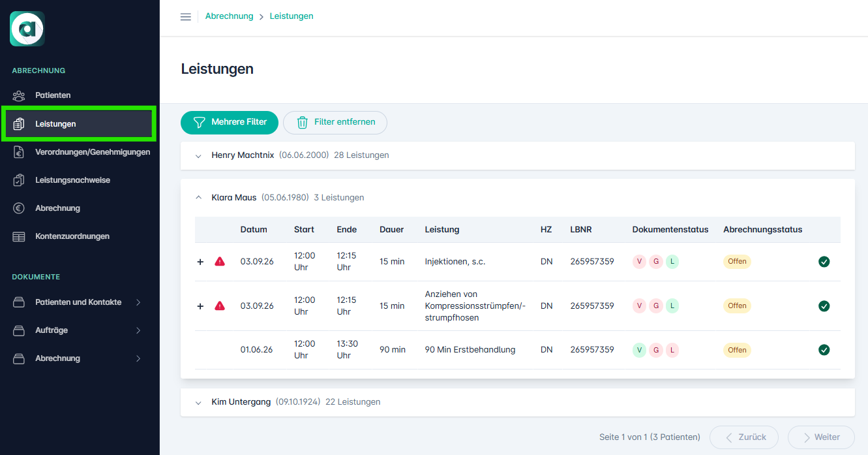Click green checkmark on the Kompressionsstrümpfen row

(824, 306)
